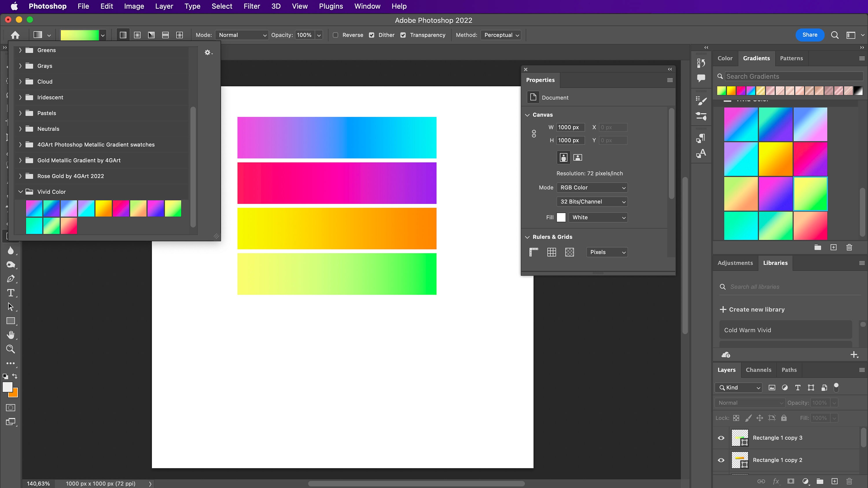Collapse the Vivid Color gradient group
The image size is (868, 488).
tap(20, 191)
